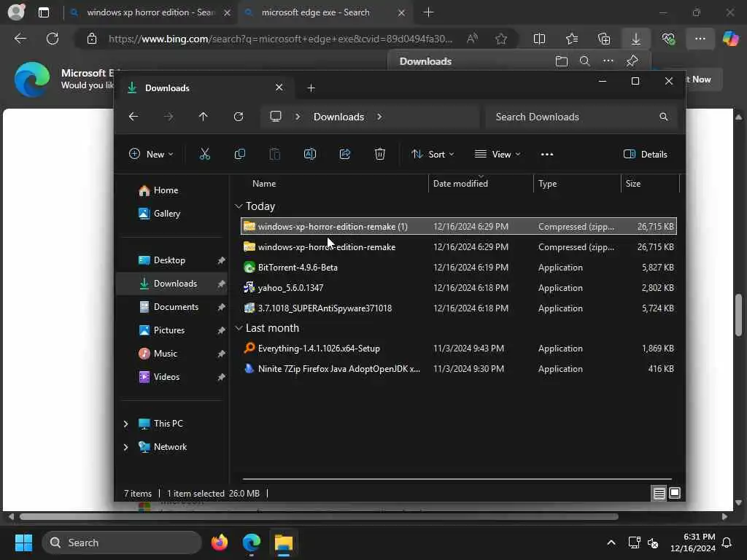Open the Windows Start button
Viewport: 747px width, 560px height.
23,542
